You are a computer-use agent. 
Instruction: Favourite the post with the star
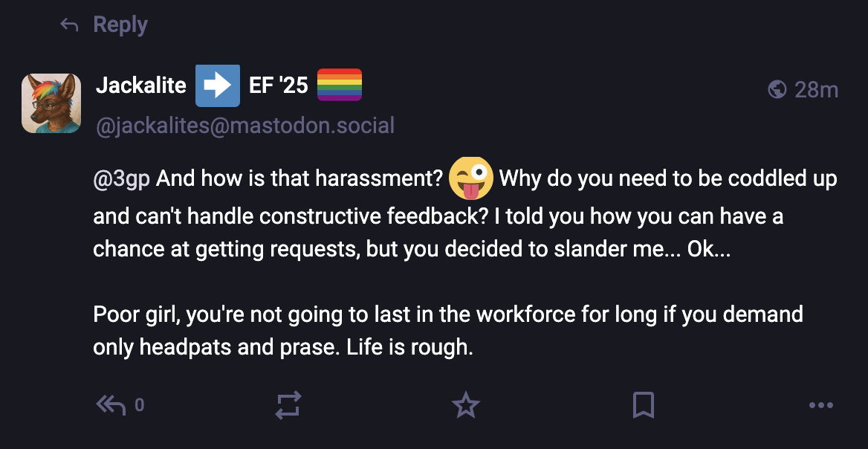tap(466, 405)
